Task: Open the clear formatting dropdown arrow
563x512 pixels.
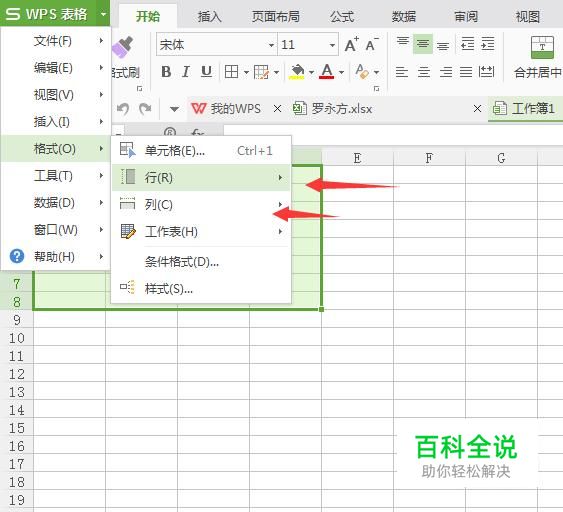Action: click(376, 72)
